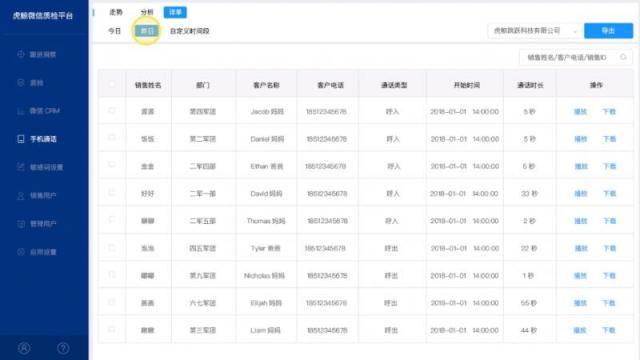
Task: Download the call for Daniel 妈妈
Action: click(x=609, y=139)
